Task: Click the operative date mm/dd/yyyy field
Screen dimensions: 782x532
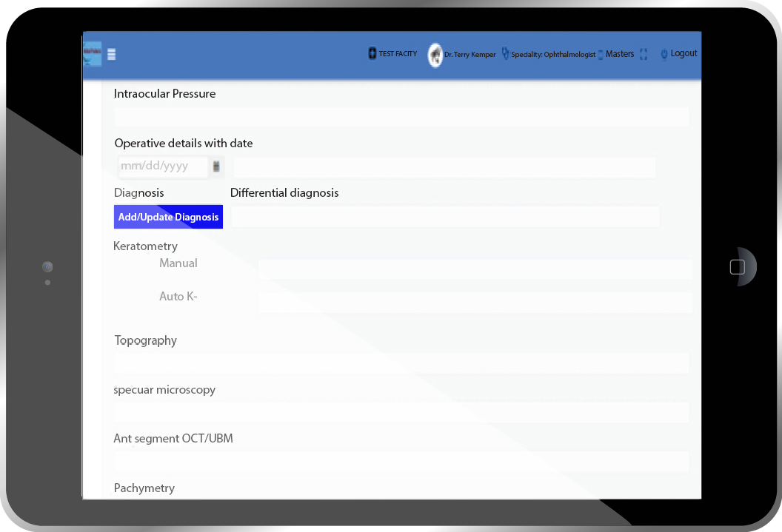Action: click(163, 166)
